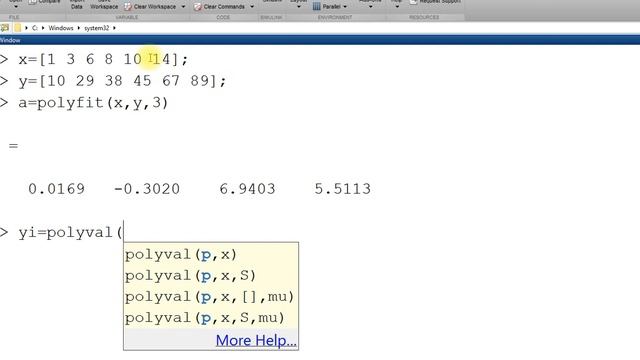Click the Clear Commands icon
This screenshot has height=360, width=640.
[x=198, y=7]
